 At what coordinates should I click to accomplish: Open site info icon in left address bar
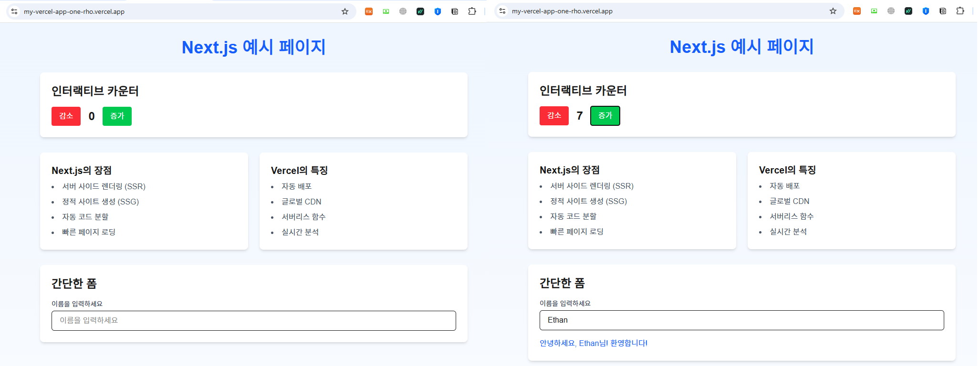[14, 11]
